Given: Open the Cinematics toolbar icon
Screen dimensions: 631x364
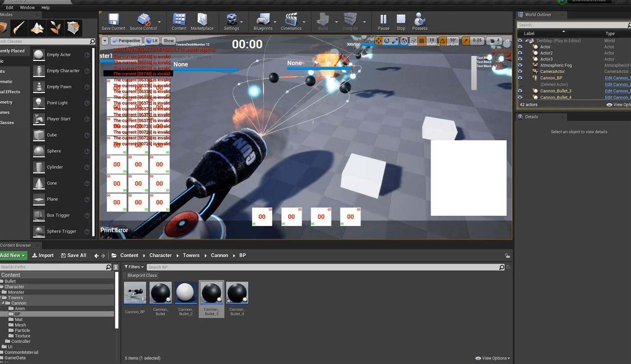Looking at the screenshot, I should pyautogui.click(x=291, y=21).
